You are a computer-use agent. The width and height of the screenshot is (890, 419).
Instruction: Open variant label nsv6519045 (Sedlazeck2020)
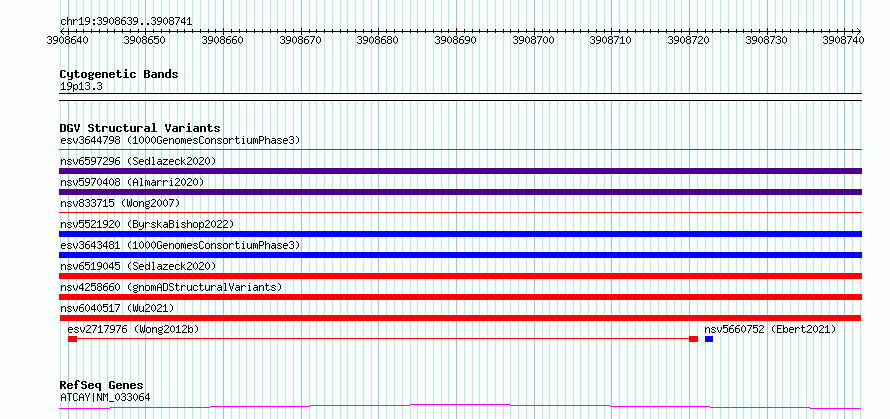point(138,266)
